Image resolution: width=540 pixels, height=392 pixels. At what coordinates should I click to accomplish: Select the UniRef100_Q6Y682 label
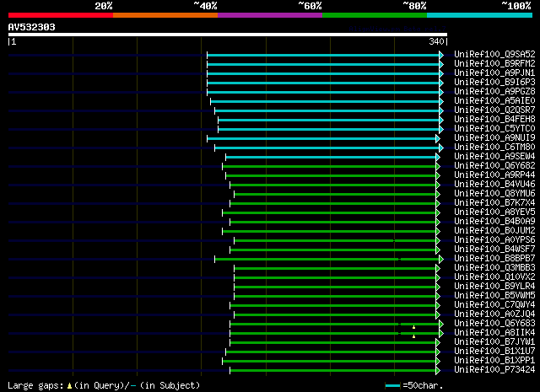494,166
